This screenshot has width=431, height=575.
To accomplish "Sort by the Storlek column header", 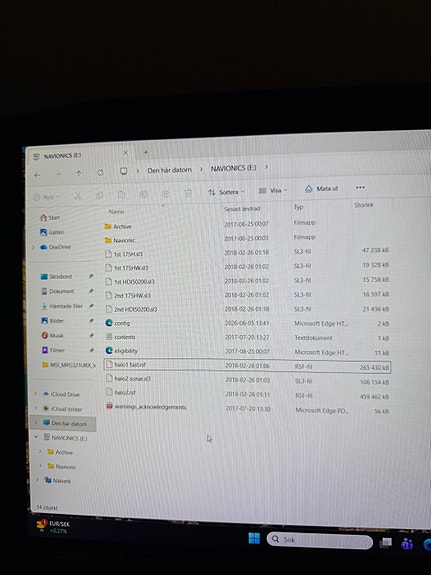I will click(364, 205).
